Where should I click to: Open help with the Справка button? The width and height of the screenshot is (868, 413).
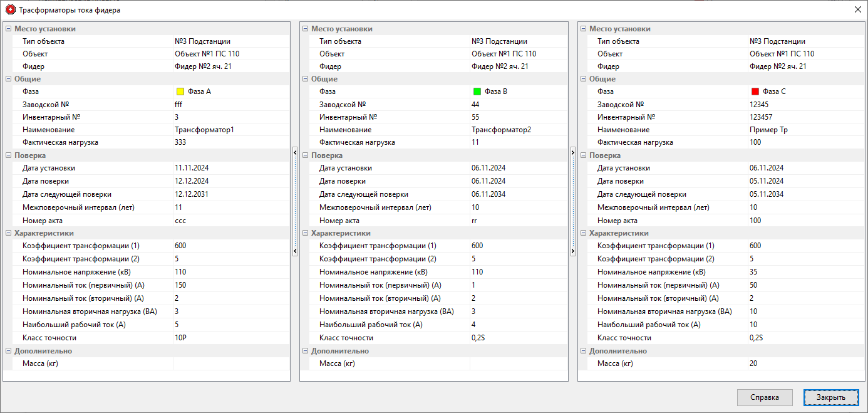point(765,397)
